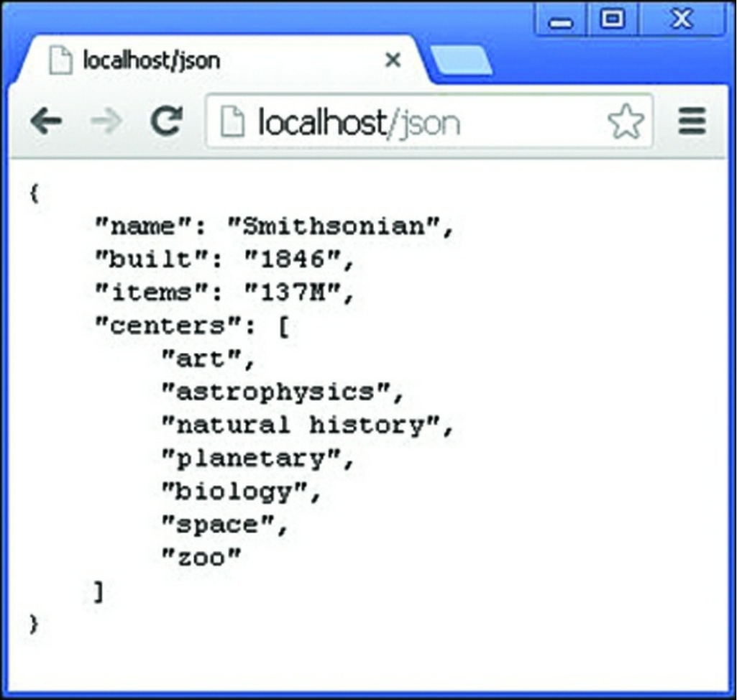Reload the localhost/json page
Screen dimensions: 737x700
166,121
